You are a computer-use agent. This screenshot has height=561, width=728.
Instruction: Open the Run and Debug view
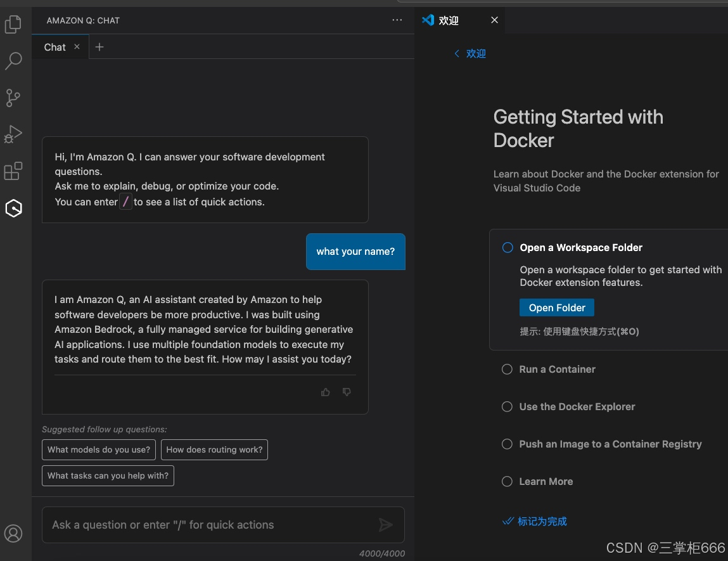[13, 134]
